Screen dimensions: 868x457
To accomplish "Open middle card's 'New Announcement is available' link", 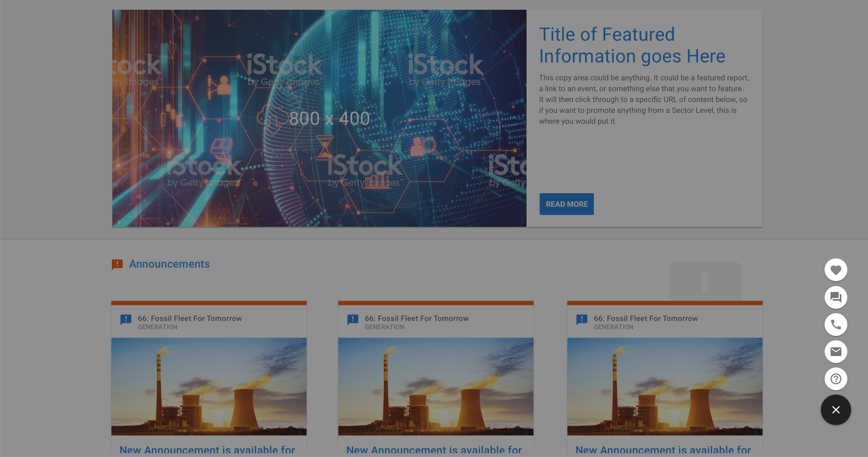I will point(434,450).
